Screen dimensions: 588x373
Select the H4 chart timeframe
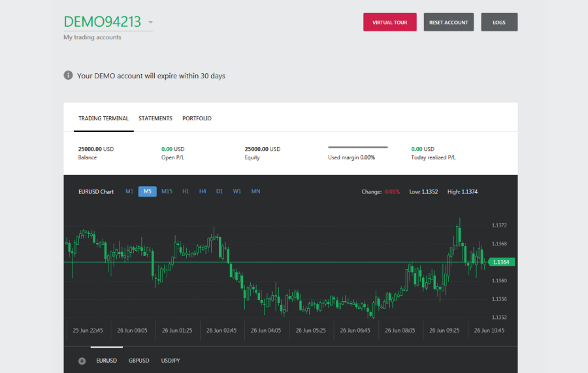coord(203,191)
